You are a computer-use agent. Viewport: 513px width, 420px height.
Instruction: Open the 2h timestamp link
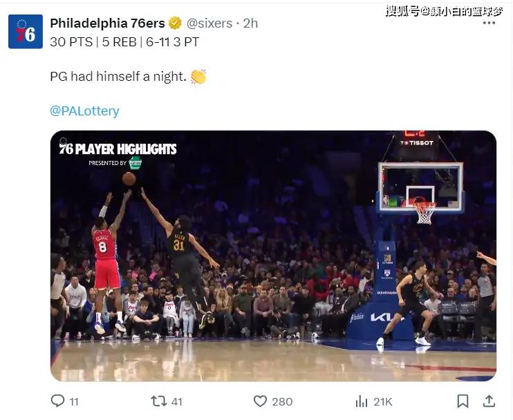pyautogui.click(x=250, y=23)
